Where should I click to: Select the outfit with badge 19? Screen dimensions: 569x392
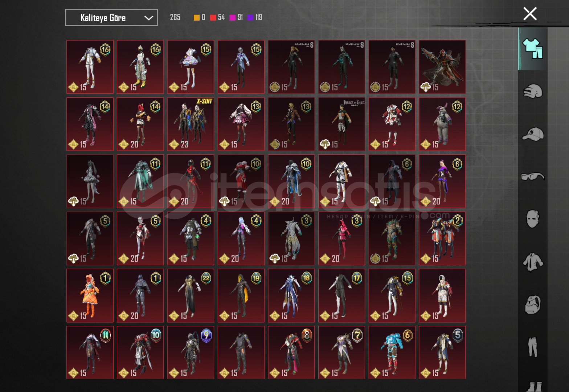(x=241, y=296)
